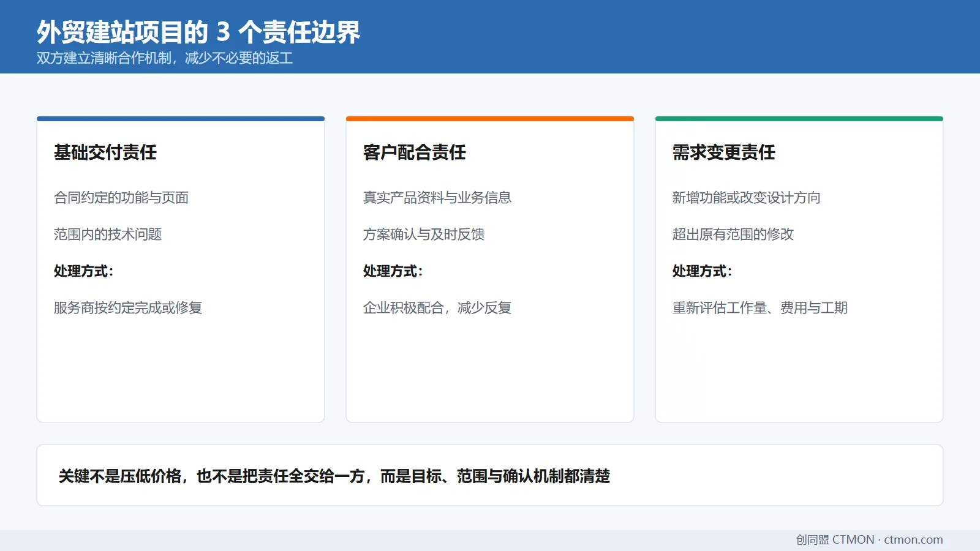Select the heading 客户配合责任

415,152
